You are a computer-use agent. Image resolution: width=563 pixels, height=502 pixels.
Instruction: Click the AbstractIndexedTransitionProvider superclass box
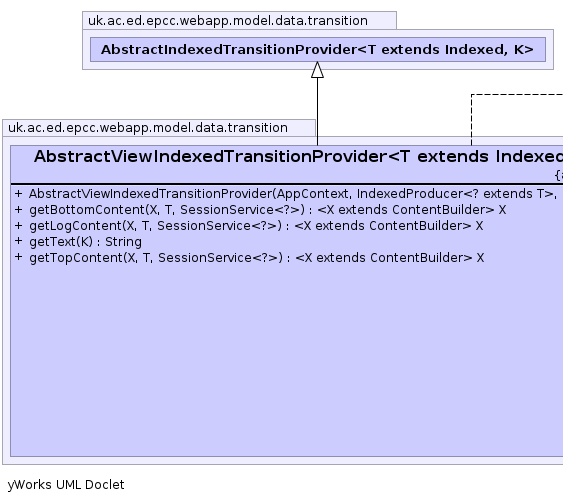(318, 50)
